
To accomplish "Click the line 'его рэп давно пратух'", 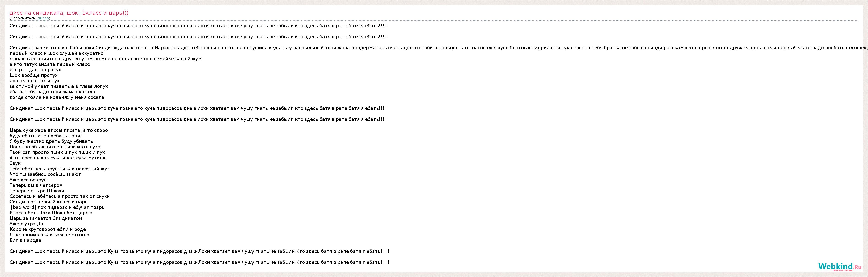I will [x=35, y=70].
